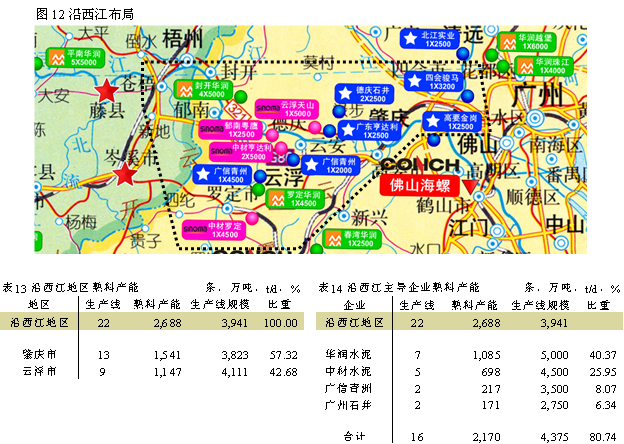The image size is (624, 444).
Task: Click the red star beside 岑溪市
Action: (125, 174)
